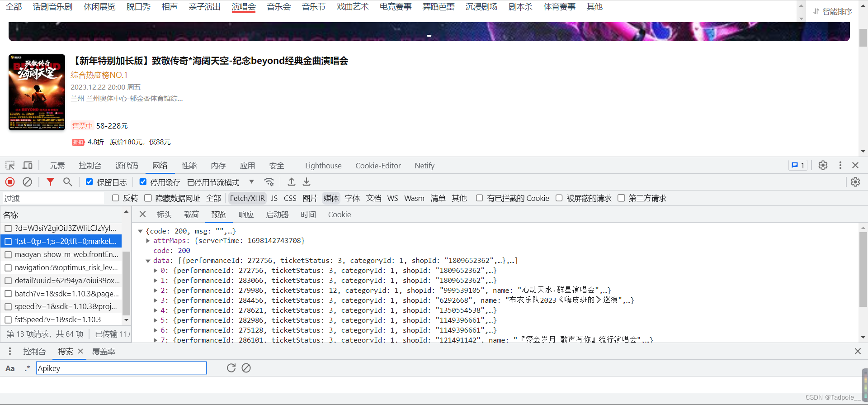
Task: Switch to the 元素 DevTools tab
Action: [57, 166]
